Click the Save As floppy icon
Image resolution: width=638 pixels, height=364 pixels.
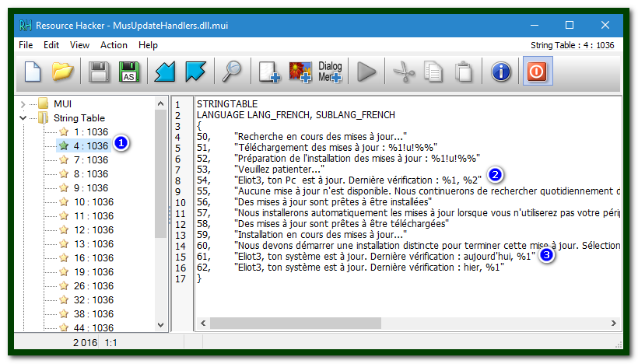click(x=129, y=72)
